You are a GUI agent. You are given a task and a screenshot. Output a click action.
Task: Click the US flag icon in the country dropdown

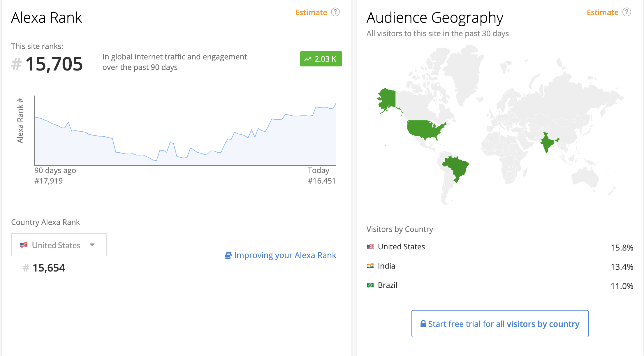tap(24, 245)
